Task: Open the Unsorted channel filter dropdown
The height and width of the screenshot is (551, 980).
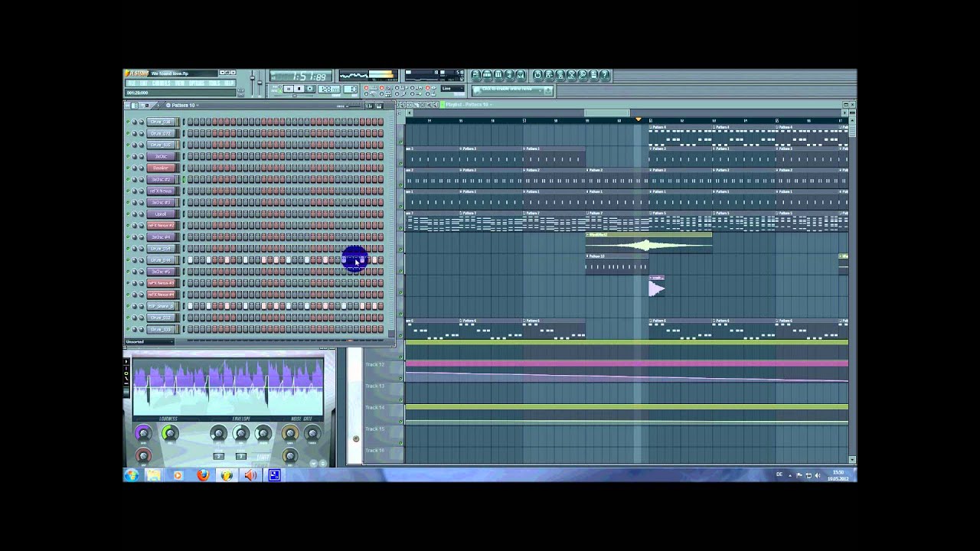Action: pos(149,341)
